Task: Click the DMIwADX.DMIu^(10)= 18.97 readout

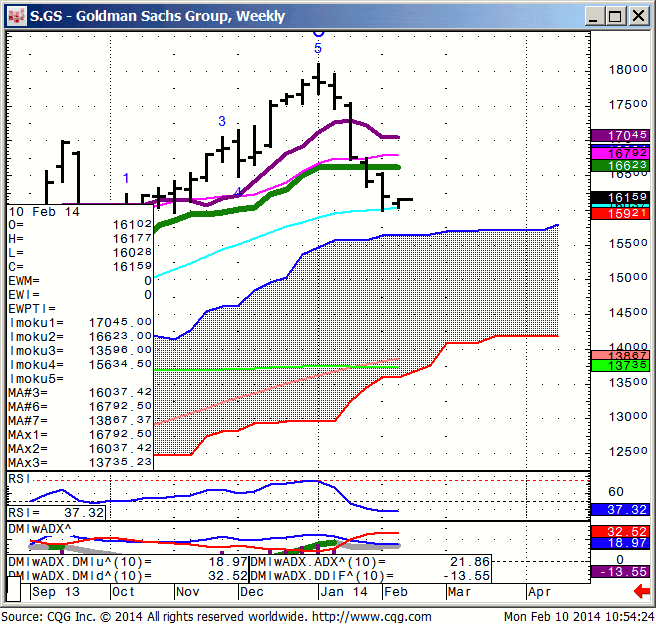Action: tap(128, 562)
